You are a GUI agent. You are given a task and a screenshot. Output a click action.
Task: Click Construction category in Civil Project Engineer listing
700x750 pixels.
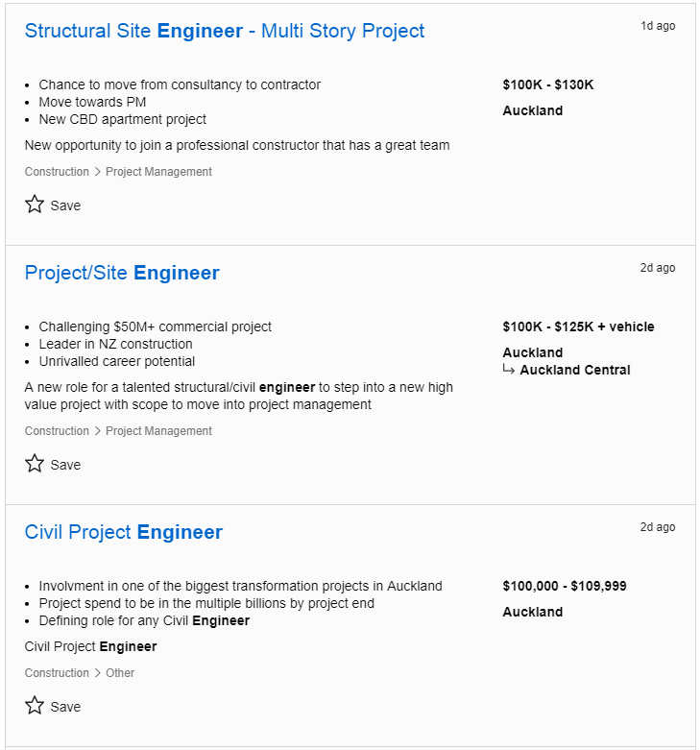pyautogui.click(x=57, y=673)
